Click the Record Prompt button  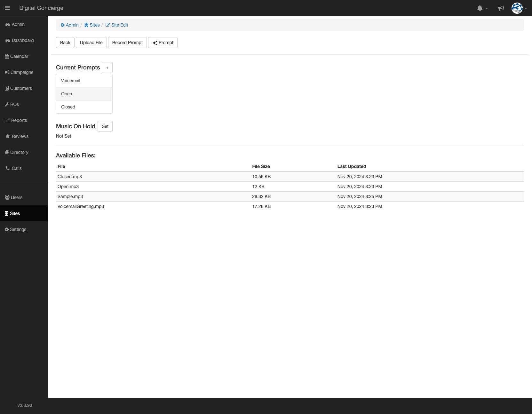click(x=127, y=43)
